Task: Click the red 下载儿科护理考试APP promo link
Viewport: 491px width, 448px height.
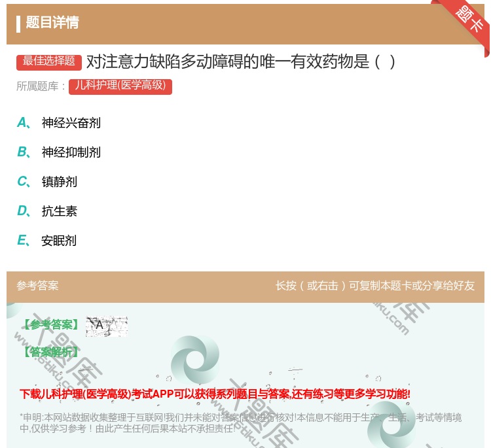Action: click(x=215, y=394)
